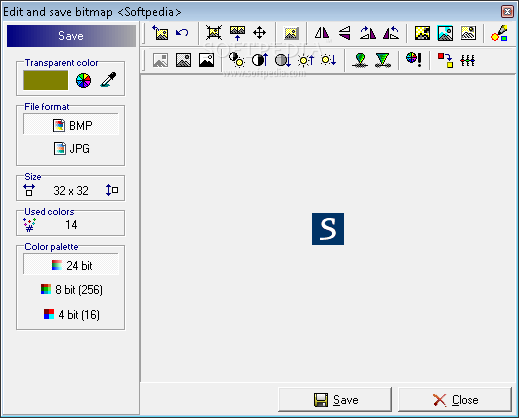The width and height of the screenshot is (519, 418).
Task: Click the black and white image icon
Action: [206, 60]
